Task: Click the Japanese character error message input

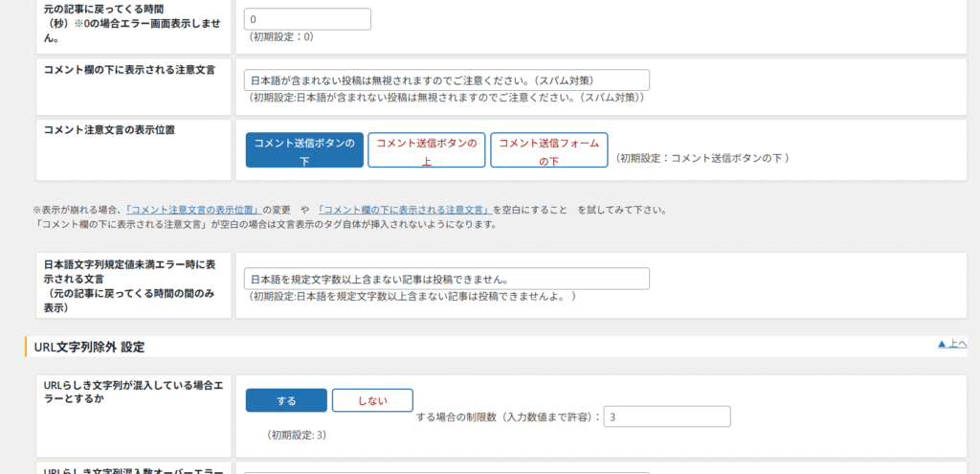Action: (446, 279)
